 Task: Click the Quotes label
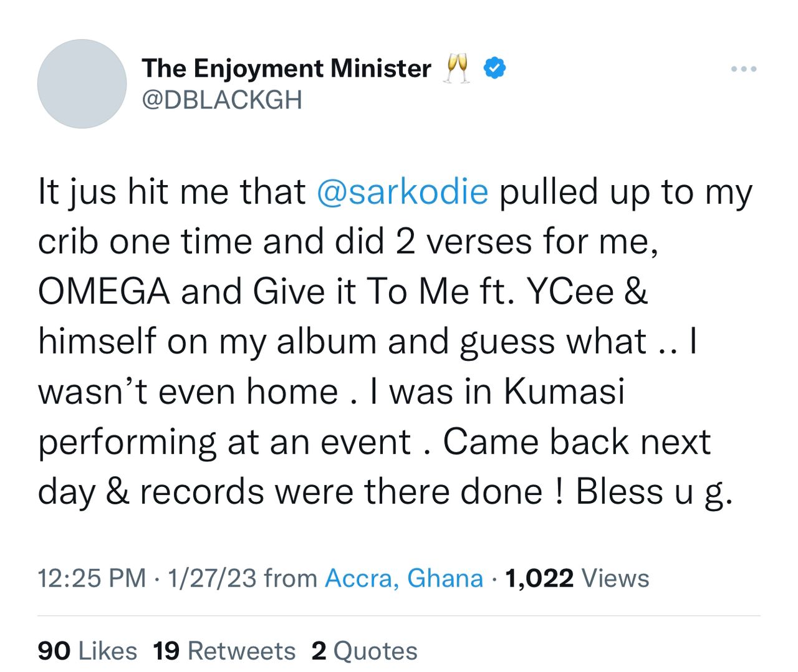[x=375, y=651]
